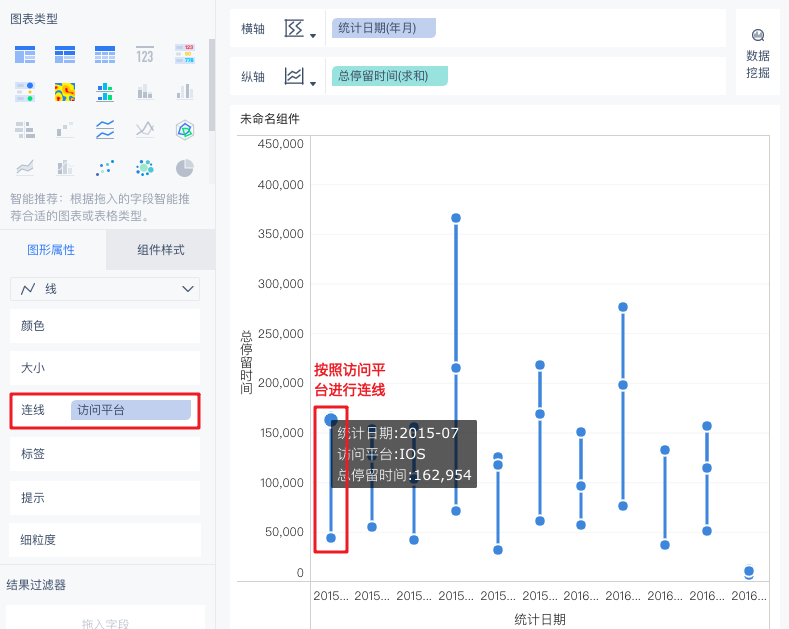The height and width of the screenshot is (629, 789).
Task: Select the pie chart type
Action: click(185, 168)
